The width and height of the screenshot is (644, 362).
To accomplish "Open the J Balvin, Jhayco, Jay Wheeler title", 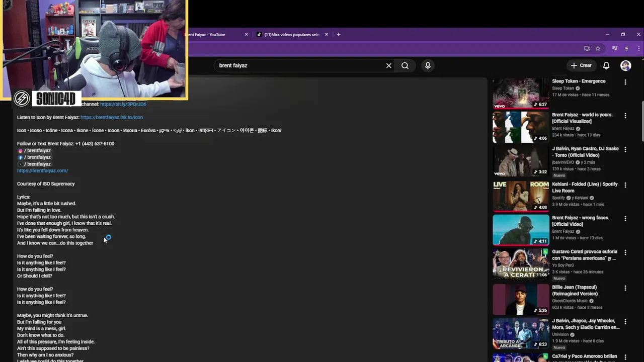I will click(x=586, y=324).
